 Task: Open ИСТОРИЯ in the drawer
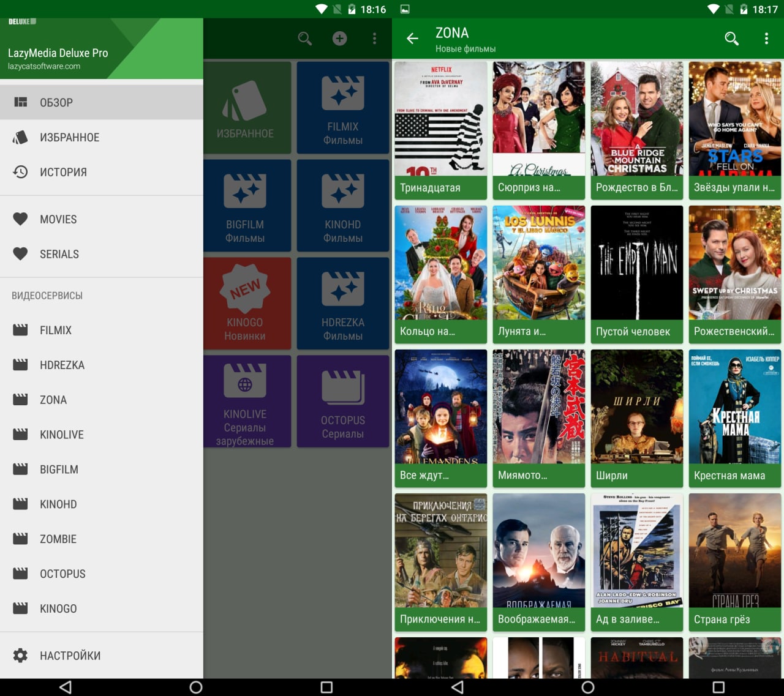(x=102, y=172)
